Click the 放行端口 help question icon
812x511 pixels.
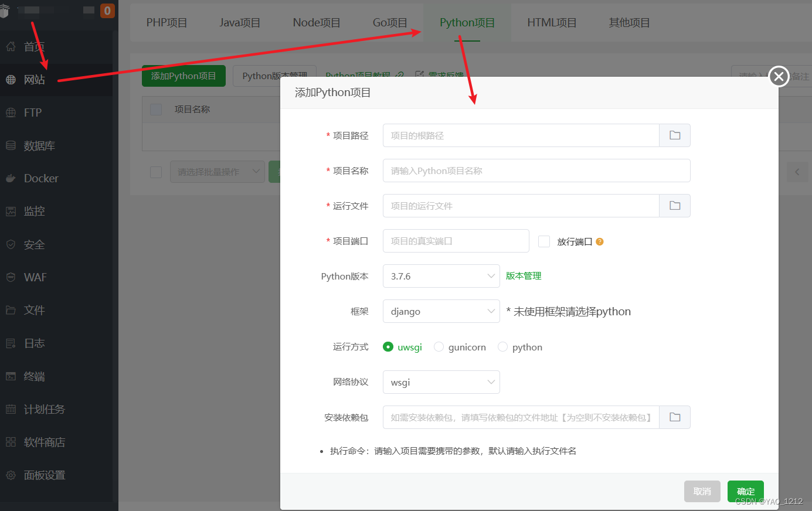599,241
